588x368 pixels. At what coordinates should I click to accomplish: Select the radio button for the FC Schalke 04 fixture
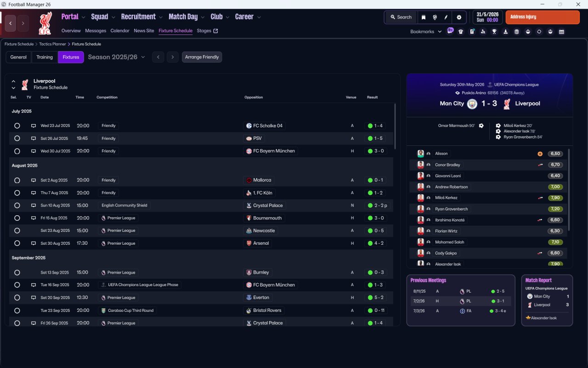click(x=17, y=126)
